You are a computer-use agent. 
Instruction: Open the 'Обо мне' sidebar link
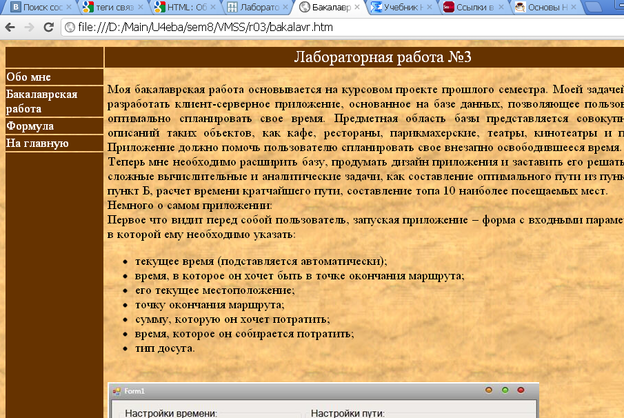pyautogui.click(x=28, y=77)
